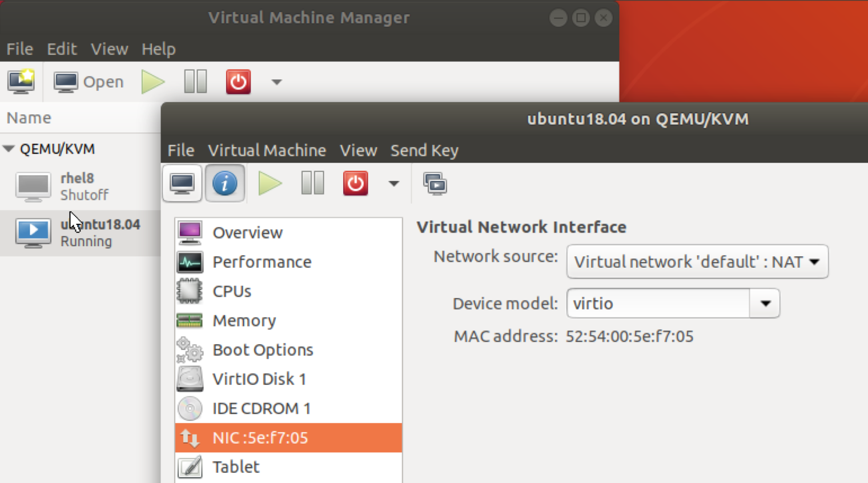Open View menu in Virtual Machine Manager

(109, 49)
